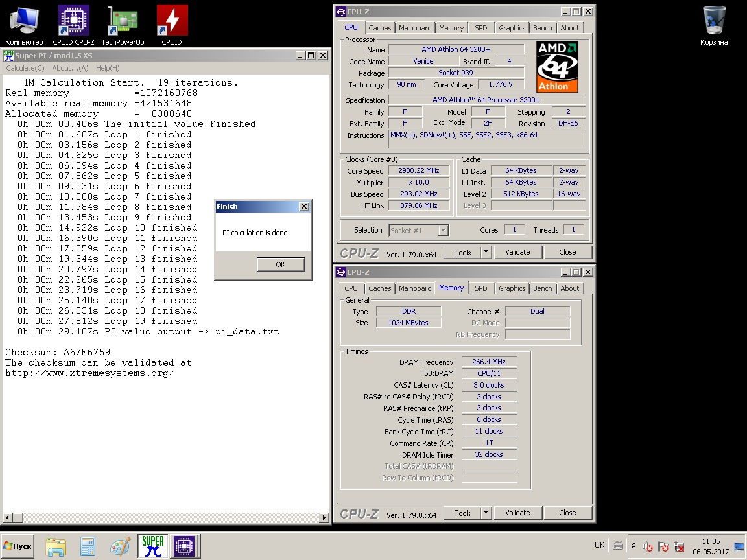Click OK in Finish dialog
The width and height of the screenshot is (747, 560).
point(281,264)
